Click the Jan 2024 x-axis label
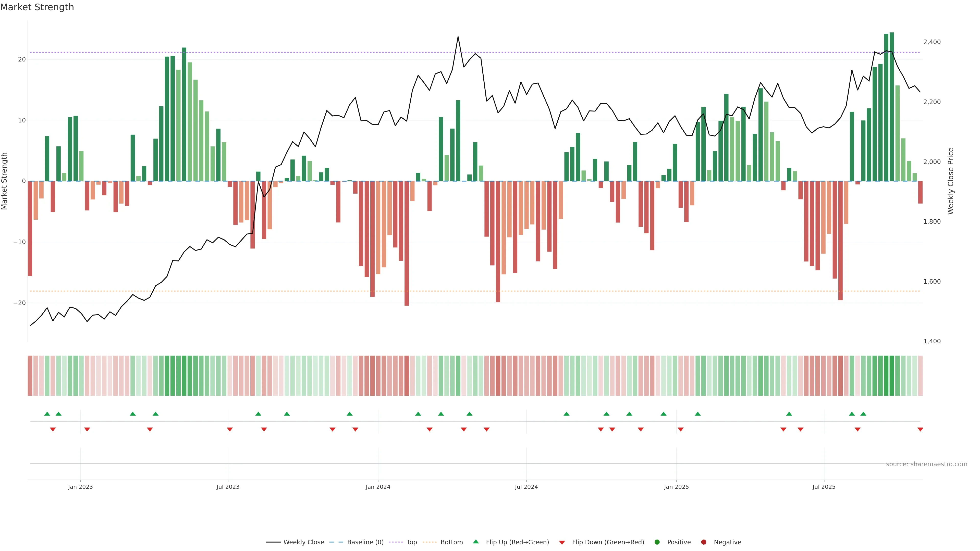The width and height of the screenshot is (980, 551). pyautogui.click(x=378, y=487)
